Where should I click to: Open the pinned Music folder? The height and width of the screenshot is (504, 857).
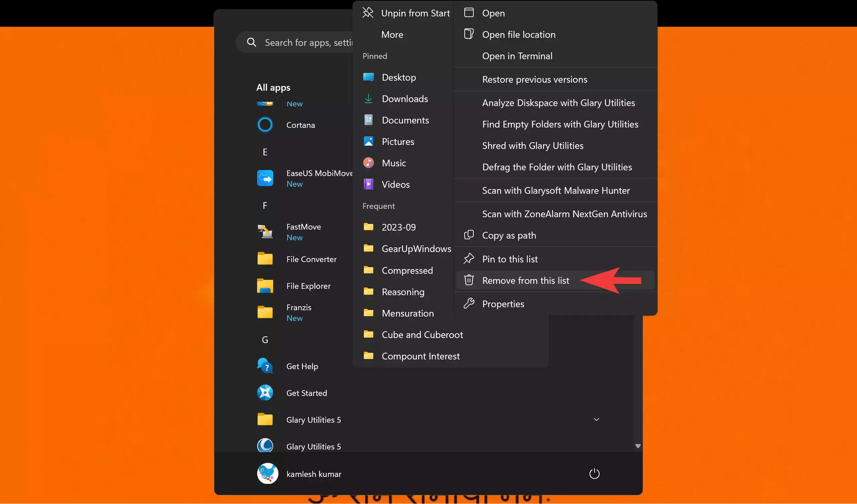tap(393, 163)
